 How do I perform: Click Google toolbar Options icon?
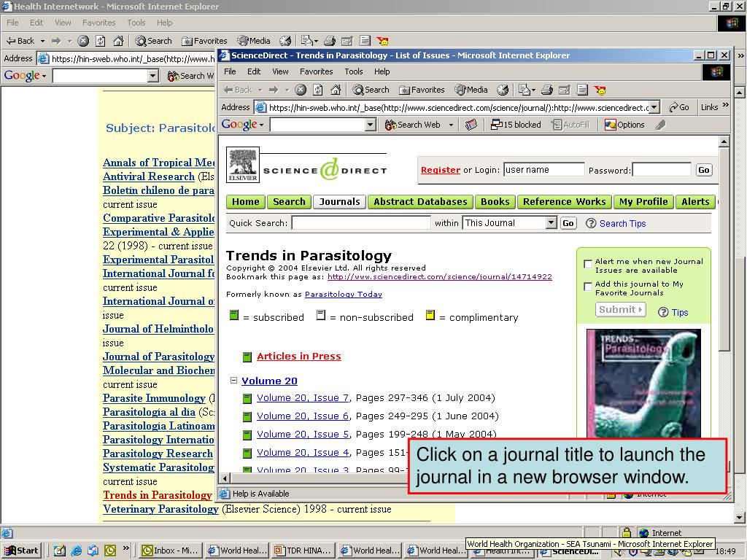[624, 125]
